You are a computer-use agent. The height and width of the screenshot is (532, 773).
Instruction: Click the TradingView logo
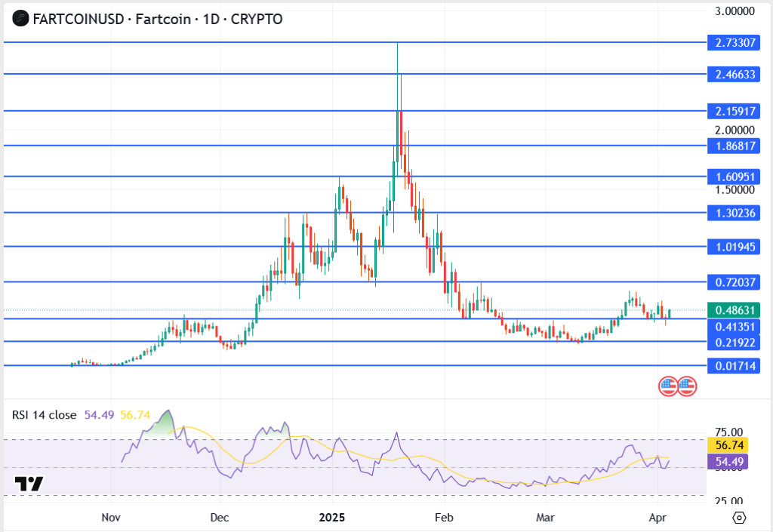[29, 484]
